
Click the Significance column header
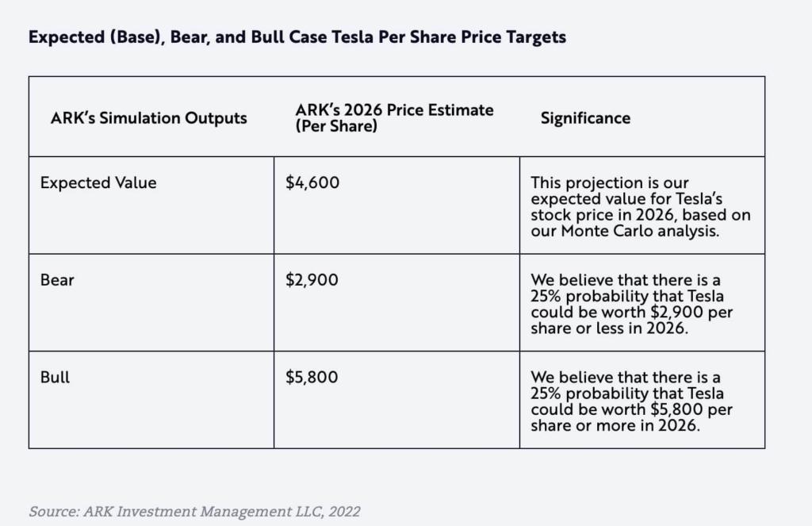(585, 118)
